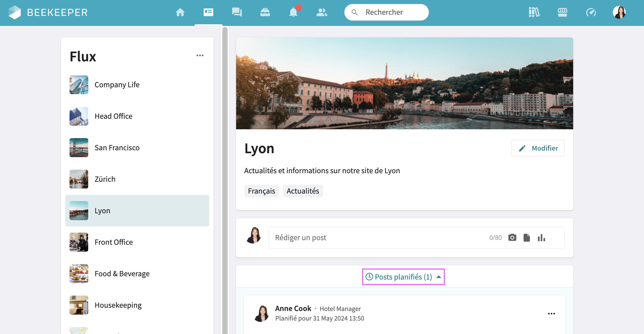Select the Company Life stream
The width and height of the screenshot is (644, 334).
(137, 85)
